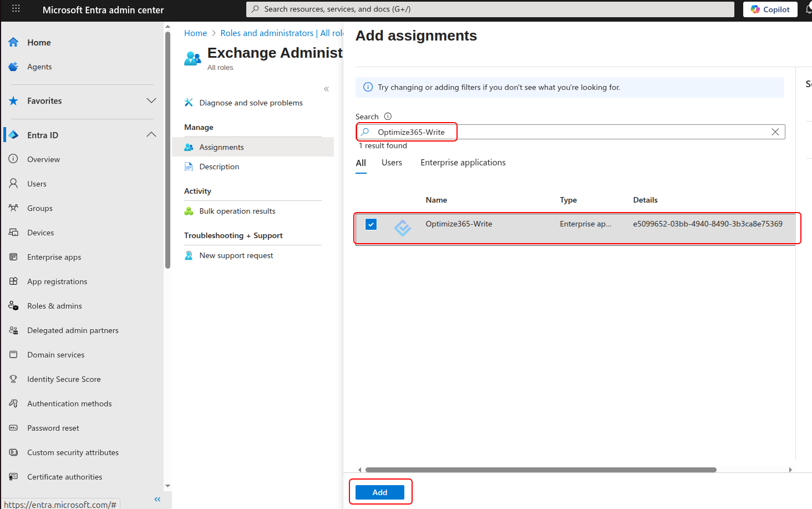Switch to the Users tab
The image size is (812, 509).
point(392,163)
